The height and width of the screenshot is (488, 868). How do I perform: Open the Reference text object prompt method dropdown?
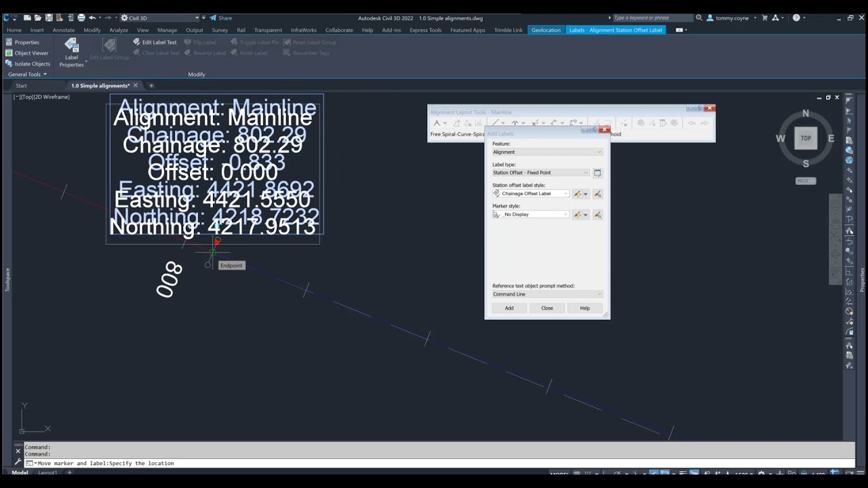(547, 294)
